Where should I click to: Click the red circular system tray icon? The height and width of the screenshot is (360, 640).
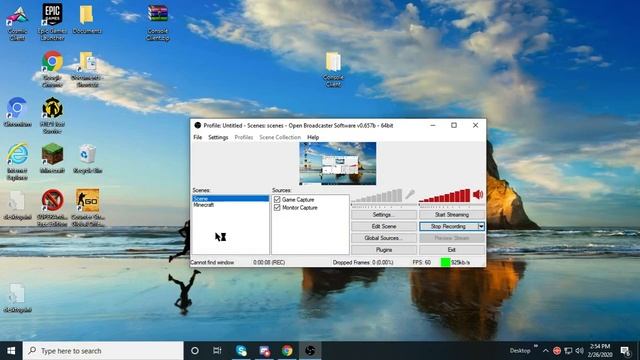click(557, 351)
